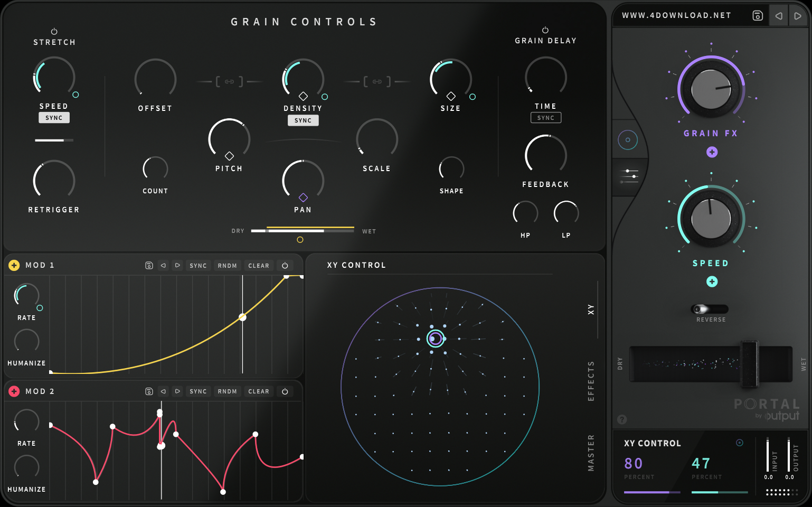Click the link icon between OFFSET and DENSITY
Viewport: 812px width, 507px height.
229,81
